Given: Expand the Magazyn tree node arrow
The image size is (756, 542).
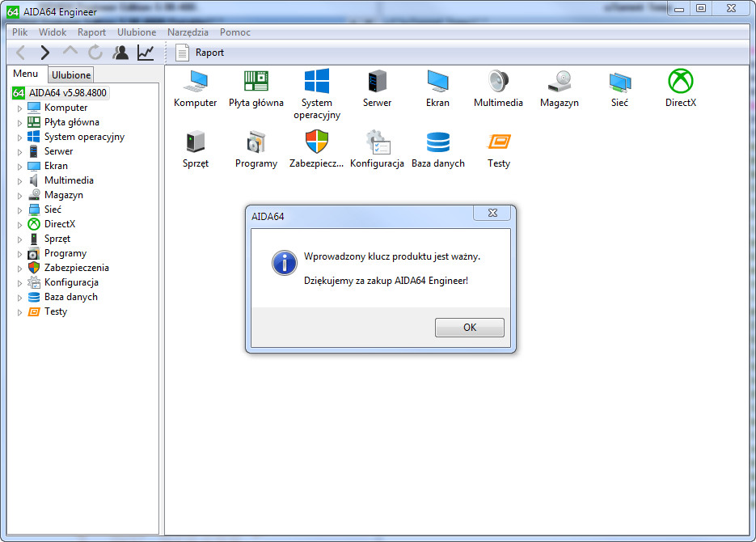Looking at the screenshot, I should (x=19, y=195).
